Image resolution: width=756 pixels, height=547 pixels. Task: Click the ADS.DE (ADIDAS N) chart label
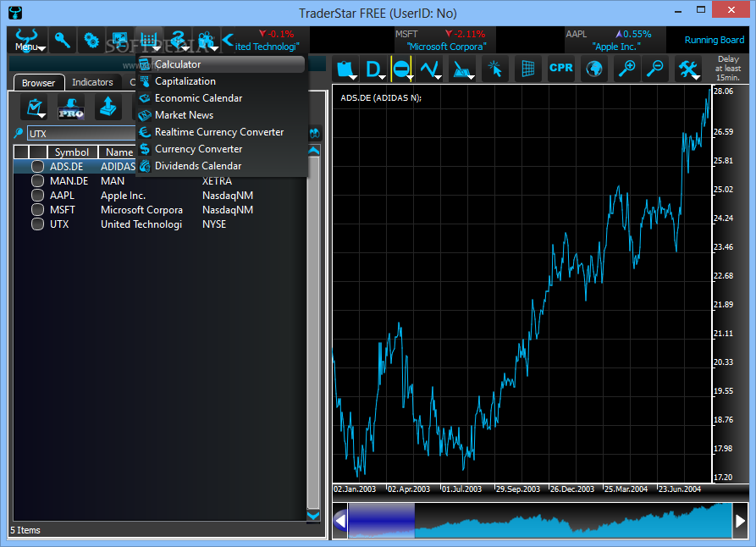click(x=381, y=98)
